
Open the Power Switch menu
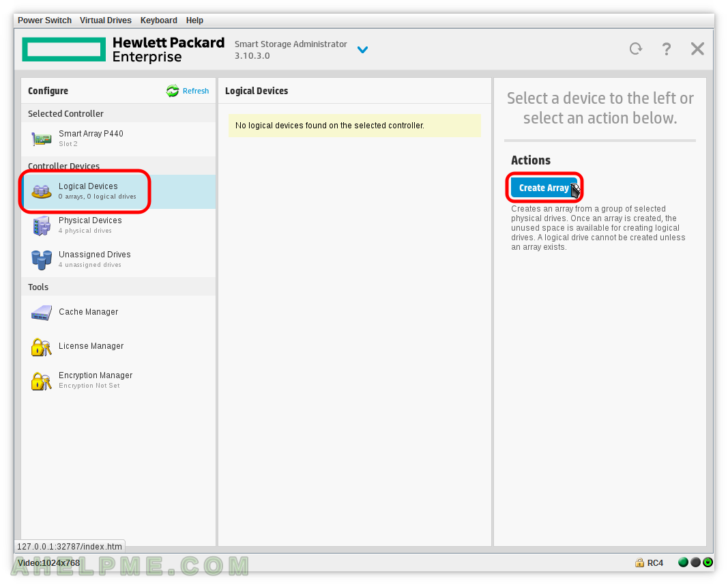click(x=44, y=20)
